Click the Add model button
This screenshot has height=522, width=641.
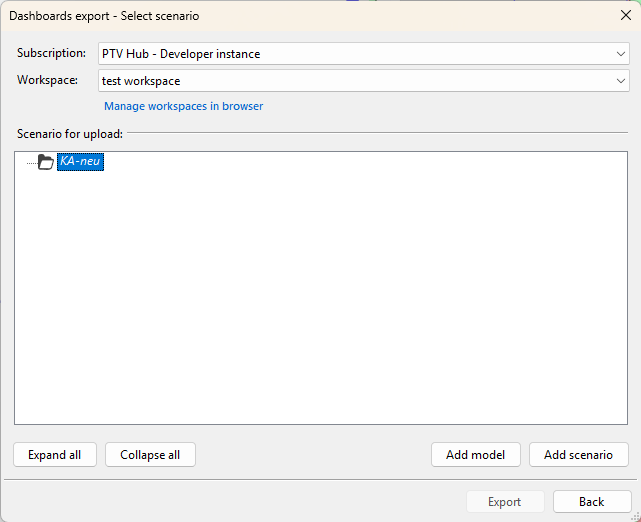point(475,455)
